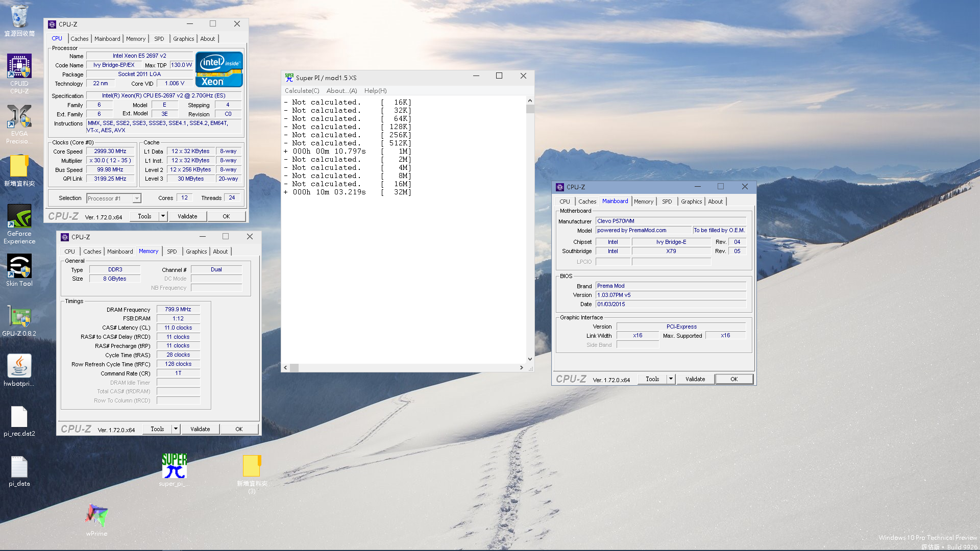Click Super PI vertical scrollbar up arrow
The width and height of the screenshot is (980, 551).
point(530,101)
